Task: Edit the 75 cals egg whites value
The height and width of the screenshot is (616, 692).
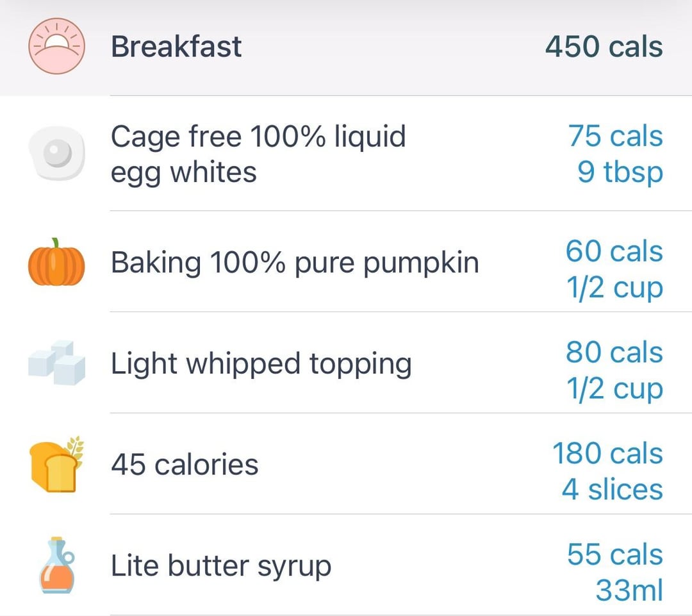Action: tap(615, 135)
